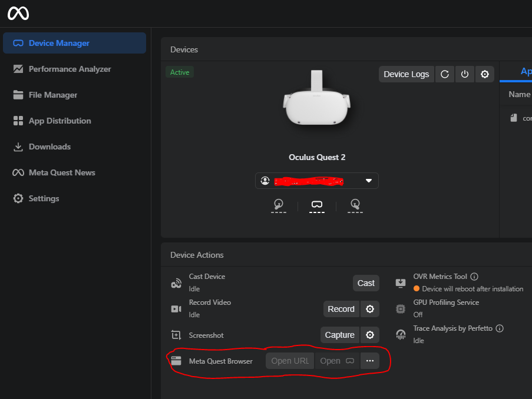Click the GPU Profiling Service Off status
Screen dimensions: 532x399
click(418, 315)
